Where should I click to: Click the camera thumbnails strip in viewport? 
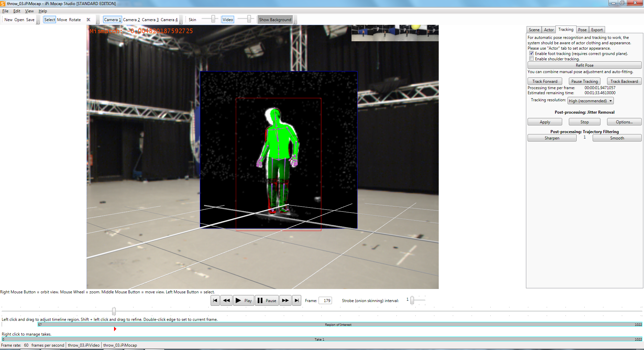click(395, 33)
